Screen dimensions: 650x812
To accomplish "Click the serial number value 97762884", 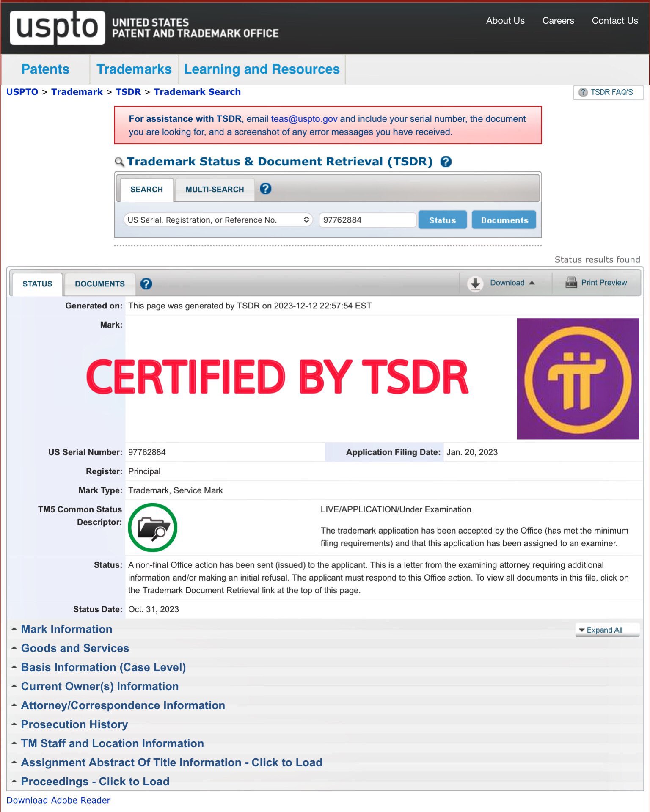I will 147,452.
